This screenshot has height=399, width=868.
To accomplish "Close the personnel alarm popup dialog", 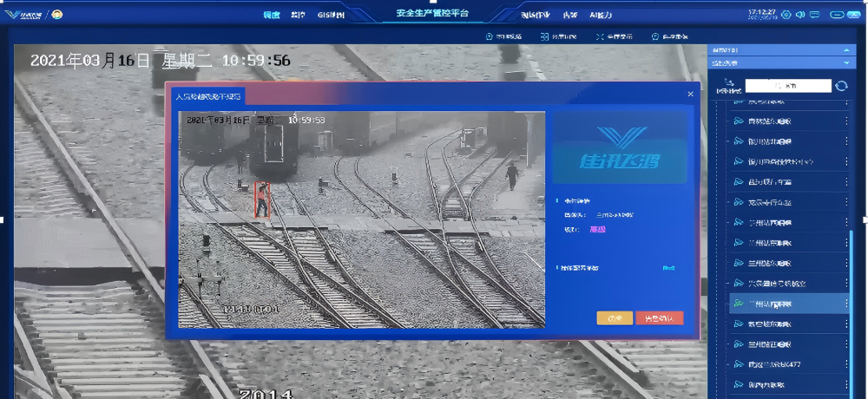I will click(691, 94).
